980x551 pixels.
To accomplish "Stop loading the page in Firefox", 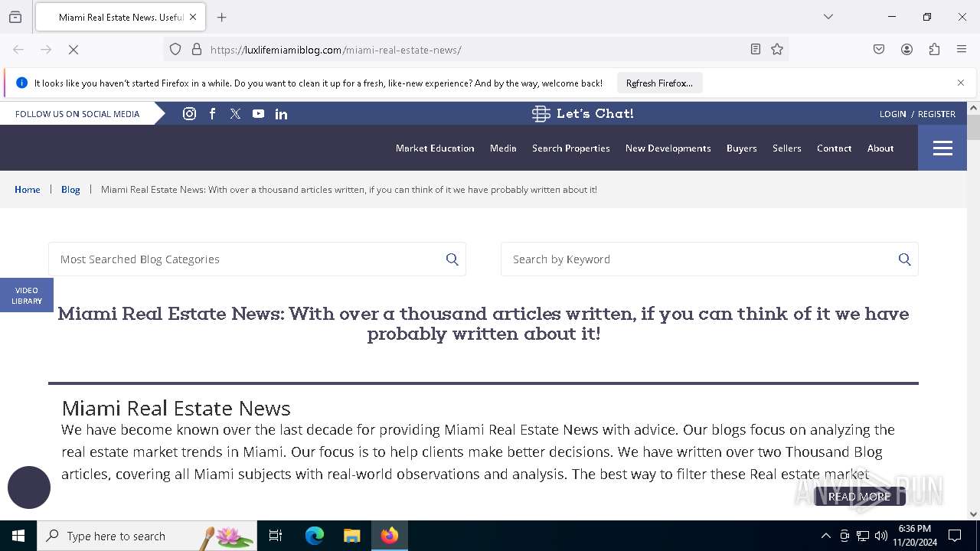I will click(x=73, y=50).
